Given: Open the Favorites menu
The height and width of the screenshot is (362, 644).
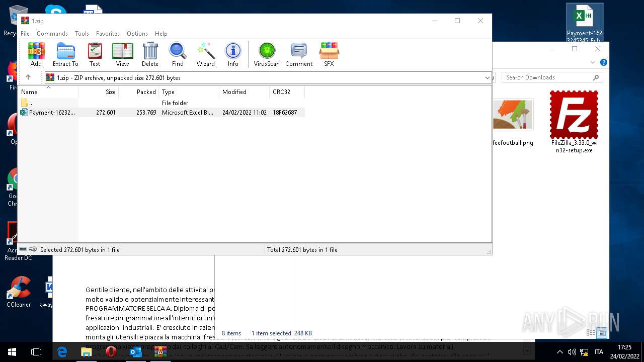Looking at the screenshot, I should tap(108, 34).
